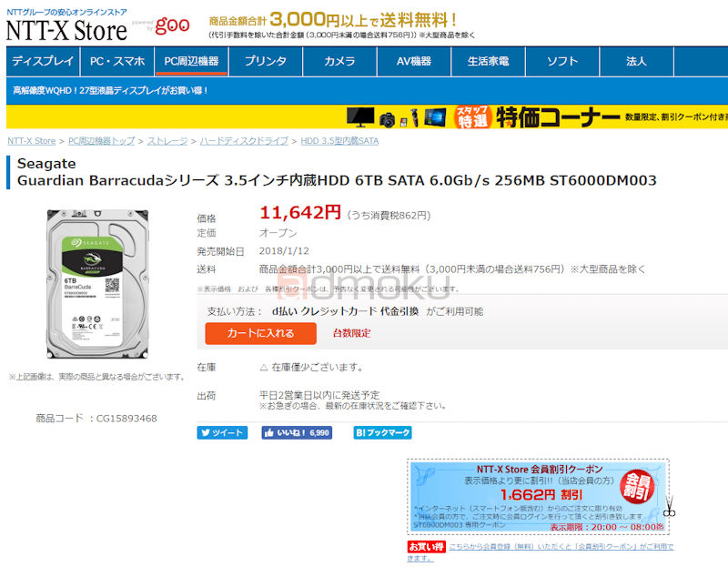Click the Facebook いいね! like button

click(297, 433)
